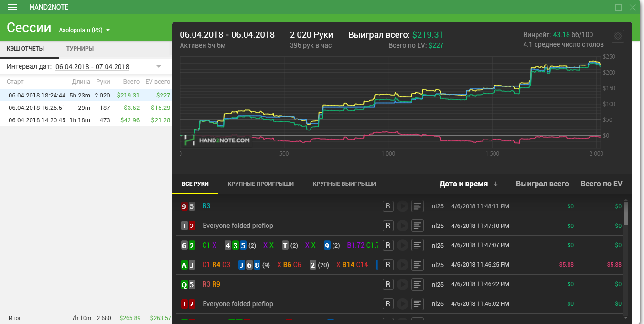The width and height of the screenshot is (644, 324).
Task: Open hand text for A J losing hand
Action: [418, 265]
